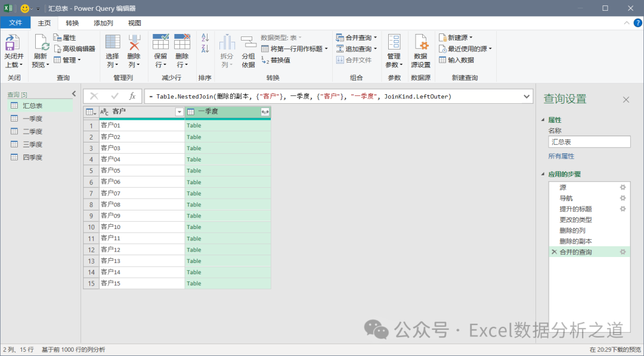Screen dimensions: 644x356
Task: Open settings gear for the 导航 step
Action: [623, 198]
